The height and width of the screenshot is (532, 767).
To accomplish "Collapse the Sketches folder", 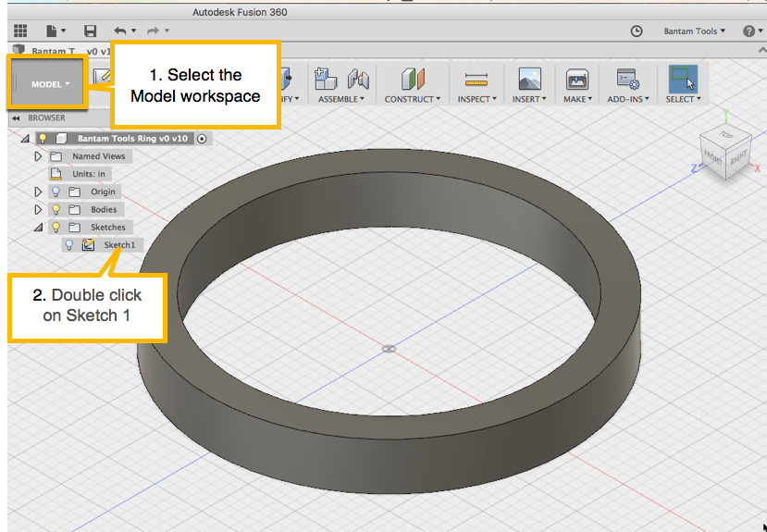I will coord(38,228).
